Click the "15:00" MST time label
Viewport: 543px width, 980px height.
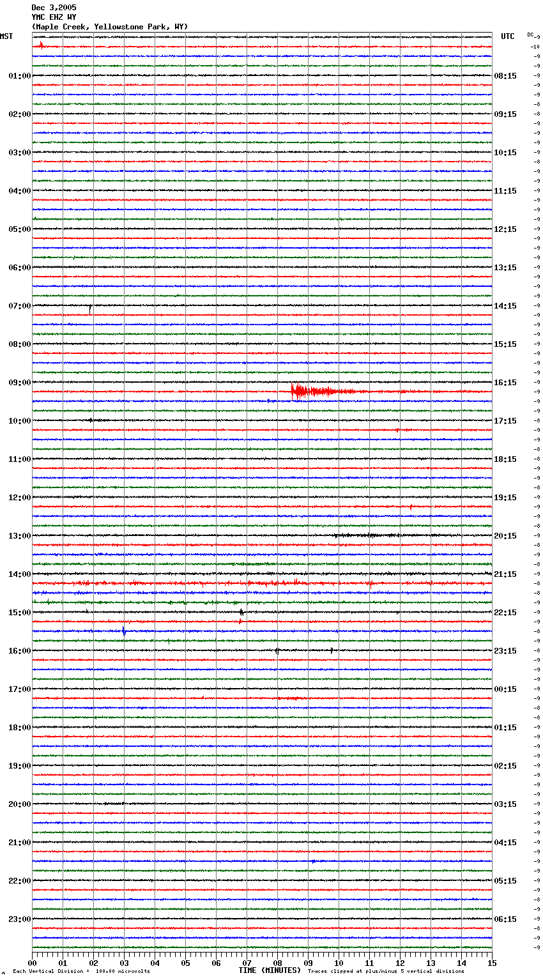coord(20,613)
